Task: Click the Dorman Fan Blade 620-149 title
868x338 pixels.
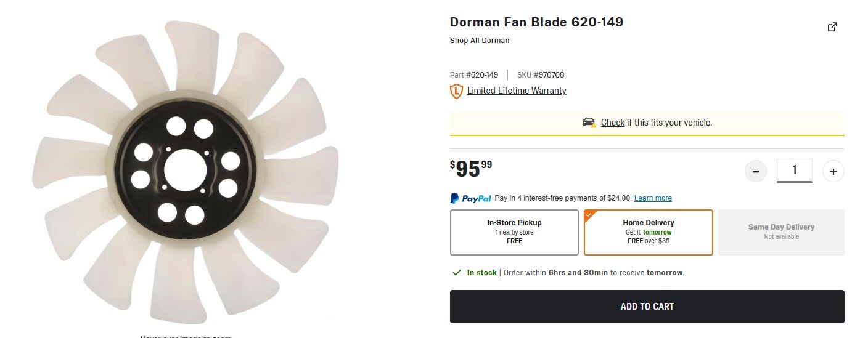Action: pos(536,22)
